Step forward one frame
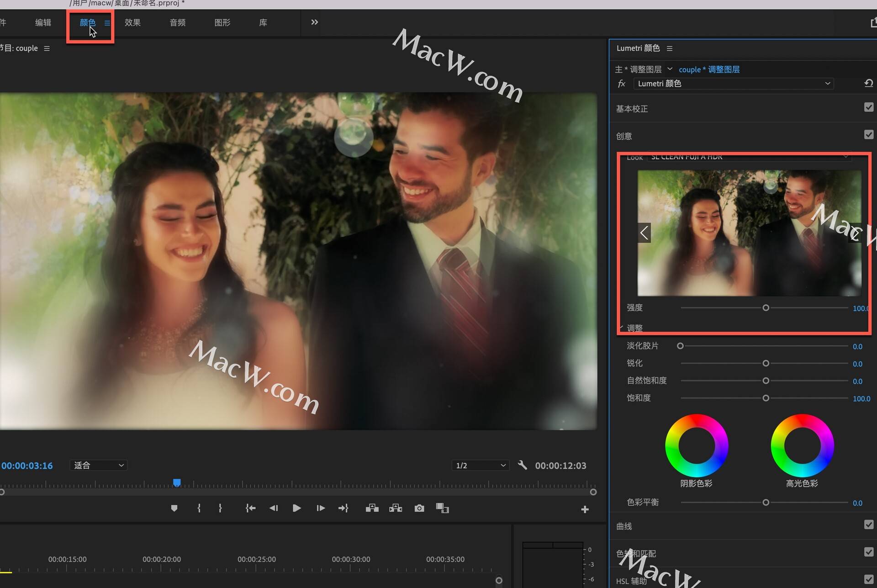Screen dimensions: 877x588 (320, 508)
